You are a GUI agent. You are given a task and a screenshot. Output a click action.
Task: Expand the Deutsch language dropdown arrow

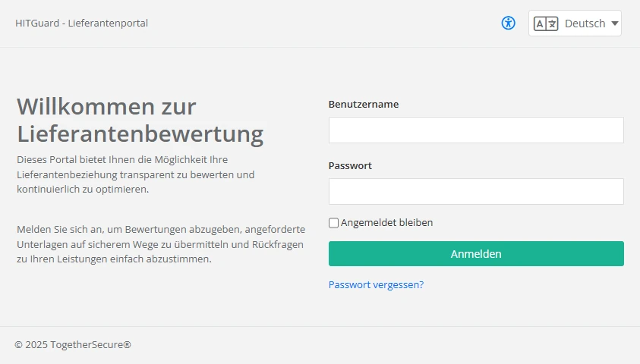tap(614, 24)
